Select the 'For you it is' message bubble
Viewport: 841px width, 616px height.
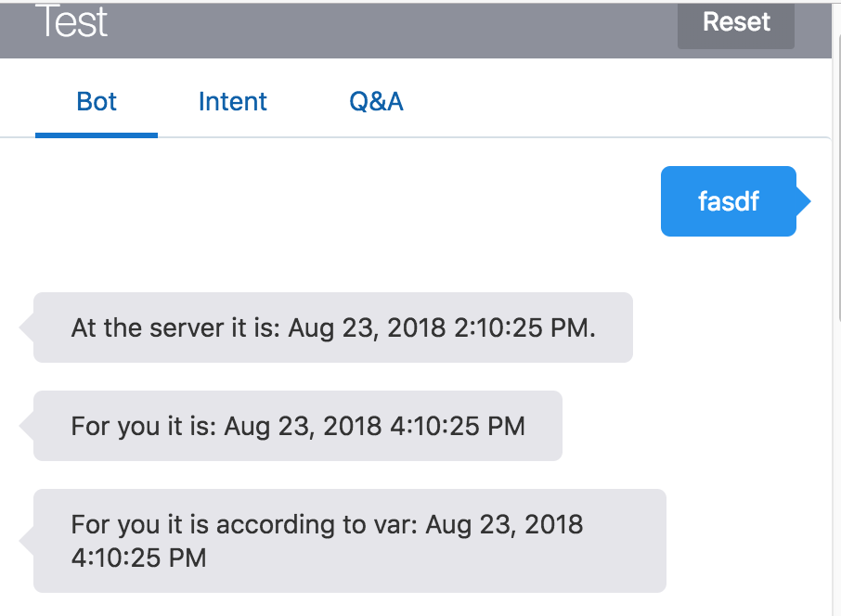[x=297, y=426]
